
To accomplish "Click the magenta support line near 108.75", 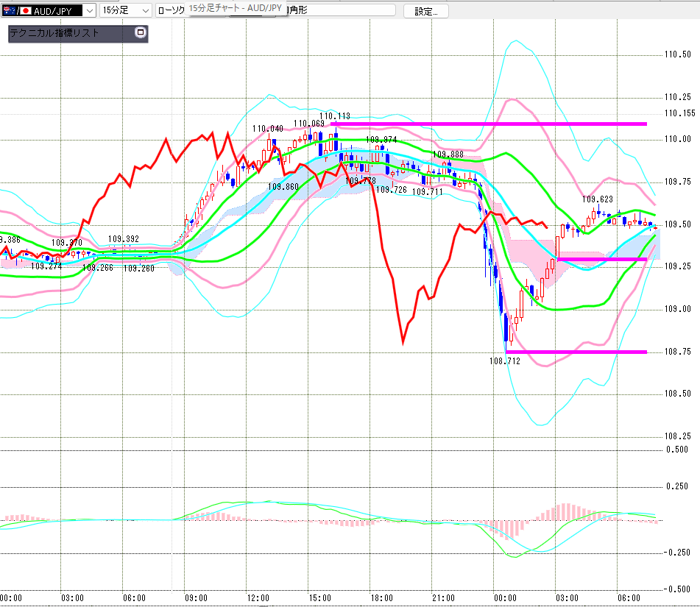I will click(576, 352).
